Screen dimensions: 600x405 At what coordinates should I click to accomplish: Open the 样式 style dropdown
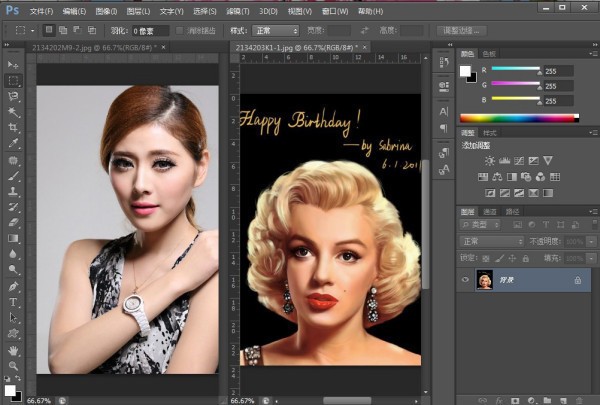277,31
